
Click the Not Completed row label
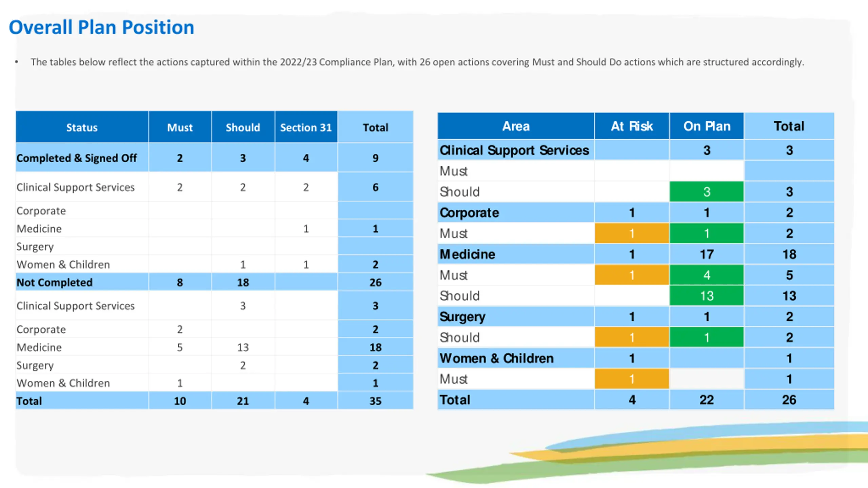[55, 282]
